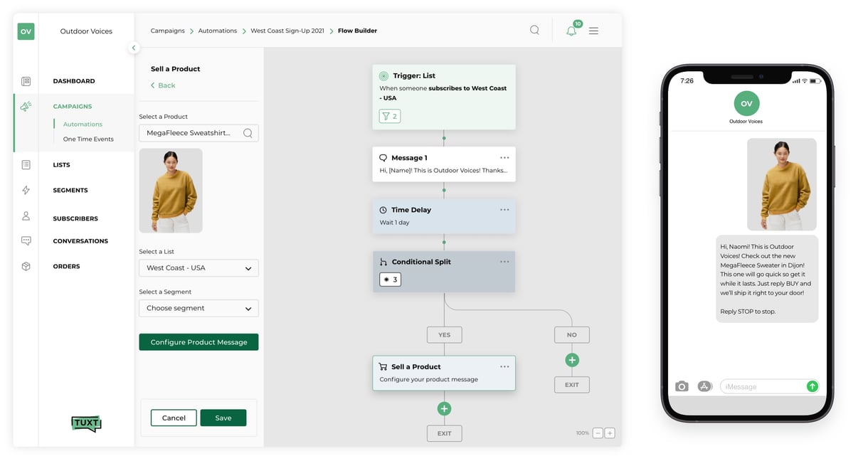Screen dimensions: 868x461
Task: Click the Save button
Action: pyautogui.click(x=223, y=418)
